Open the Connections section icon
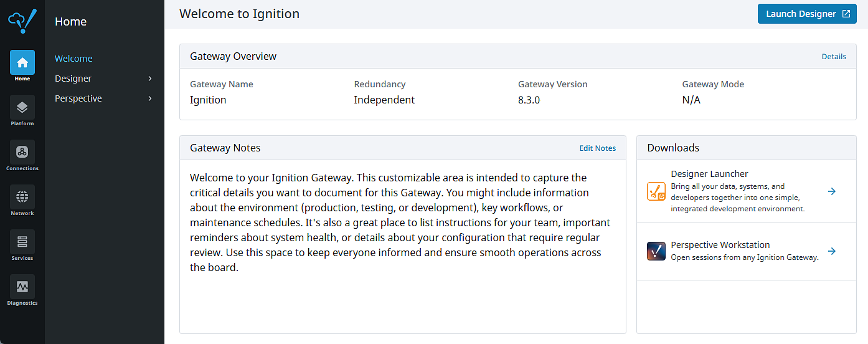The image size is (868, 344). click(22, 152)
